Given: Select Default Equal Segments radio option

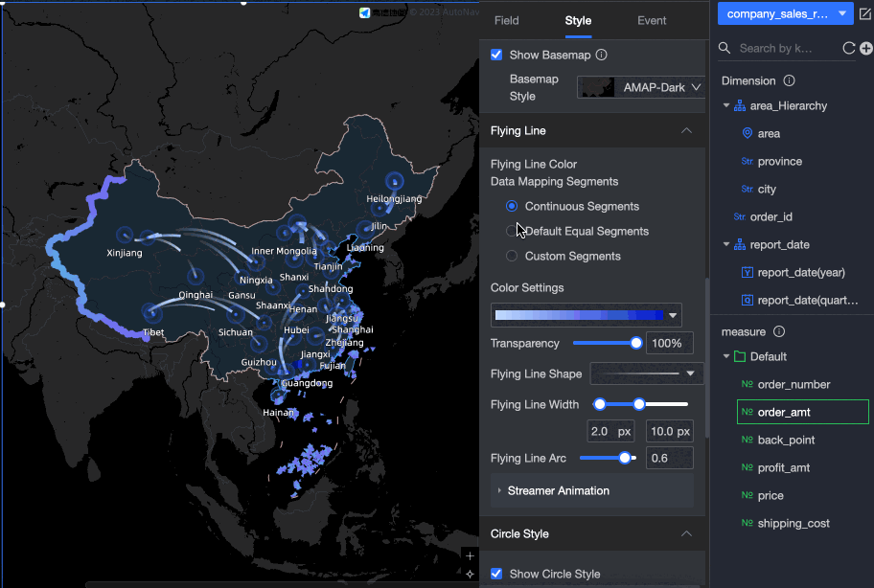Looking at the screenshot, I should tap(511, 231).
